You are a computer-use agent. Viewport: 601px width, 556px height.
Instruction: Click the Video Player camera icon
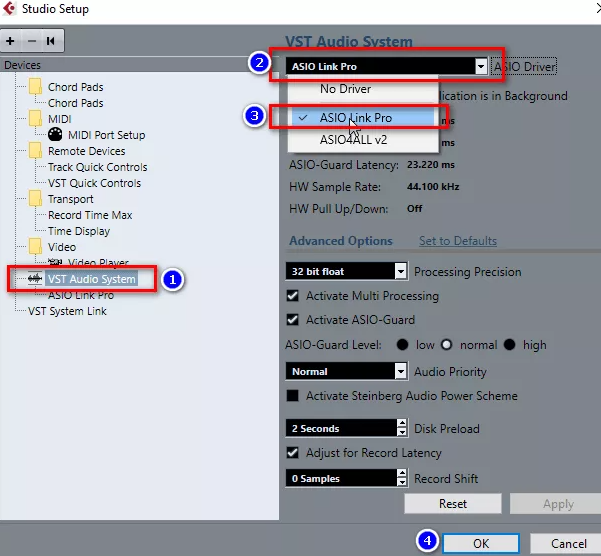(55, 262)
